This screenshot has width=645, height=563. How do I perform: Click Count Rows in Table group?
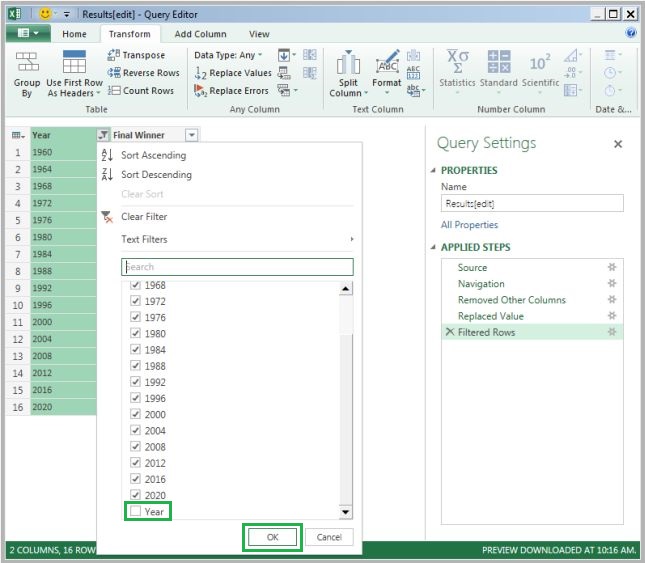141,90
